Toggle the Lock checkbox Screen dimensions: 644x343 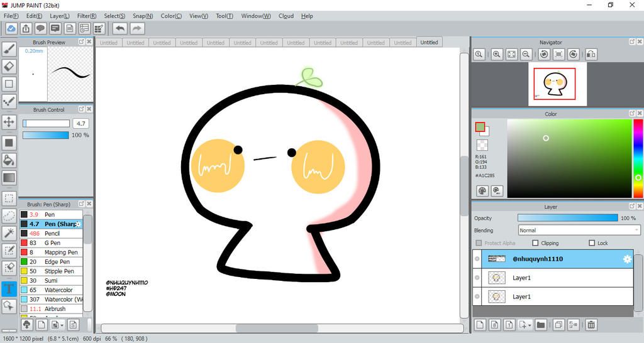592,243
